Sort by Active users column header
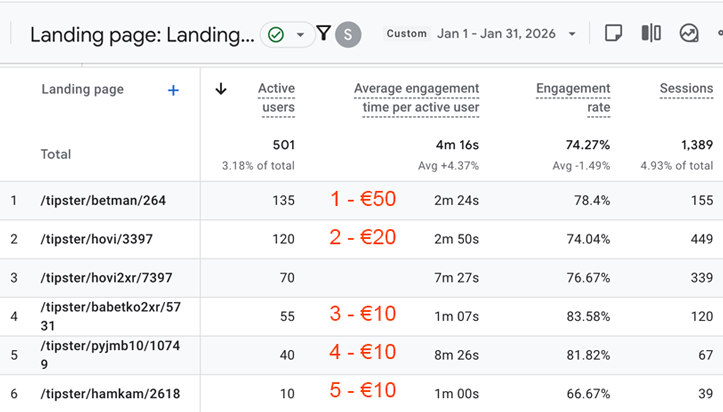The width and height of the screenshot is (723, 412). pyautogui.click(x=276, y=98)
